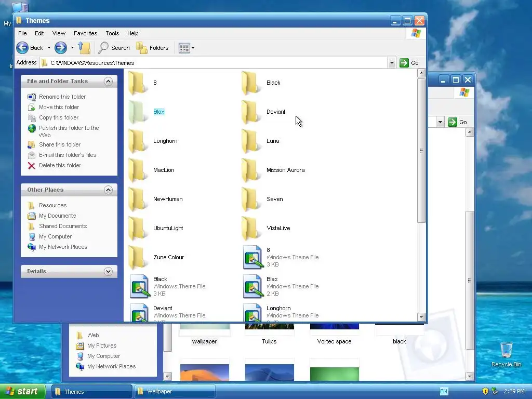The image size is (532, 399).
Task: Expand the address dropdown in Wallpaper window
Action: click(440, 122)
